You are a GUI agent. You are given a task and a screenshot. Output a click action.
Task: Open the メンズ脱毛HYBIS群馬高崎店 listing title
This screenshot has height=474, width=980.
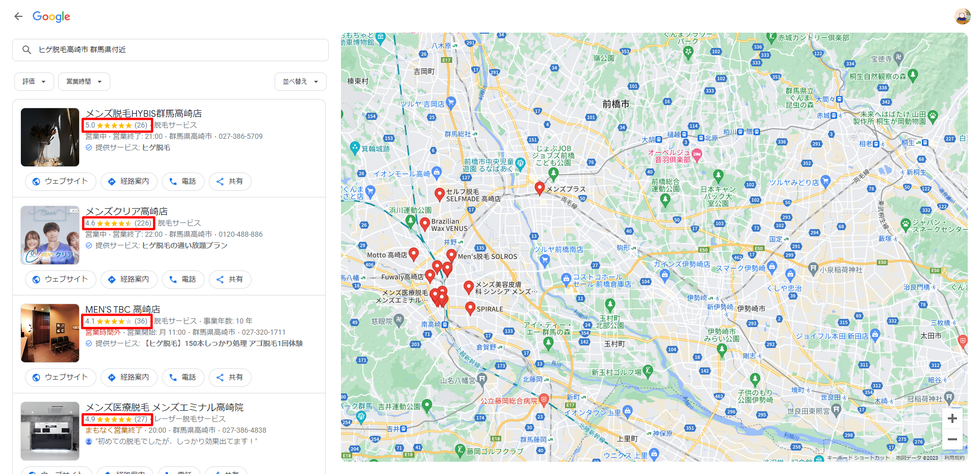click(143, 113)
